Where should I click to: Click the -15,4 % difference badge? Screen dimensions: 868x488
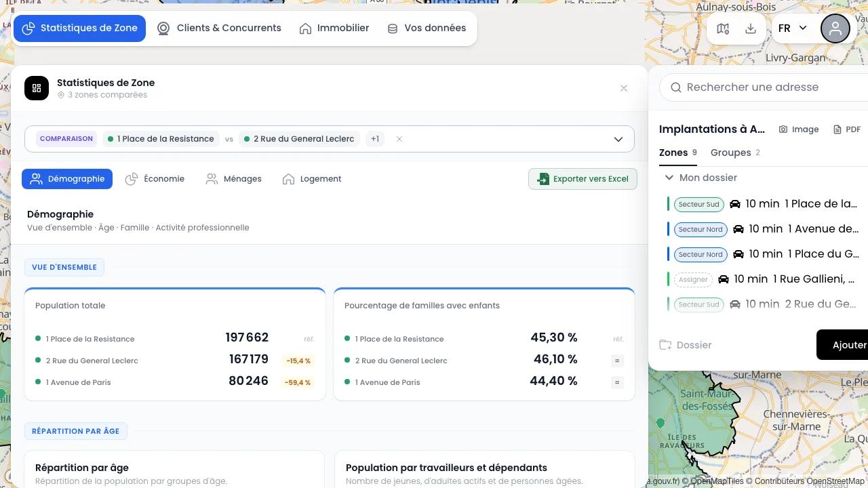[298, 361]
